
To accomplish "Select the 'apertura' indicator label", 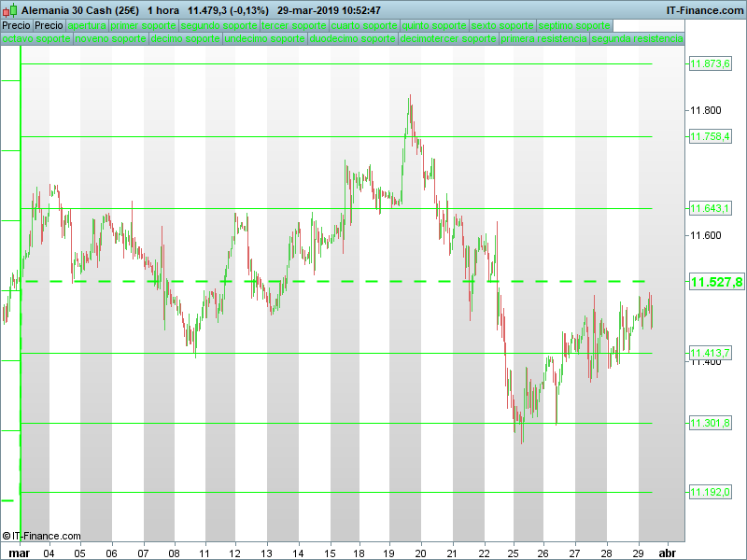I will click(87, 25).
